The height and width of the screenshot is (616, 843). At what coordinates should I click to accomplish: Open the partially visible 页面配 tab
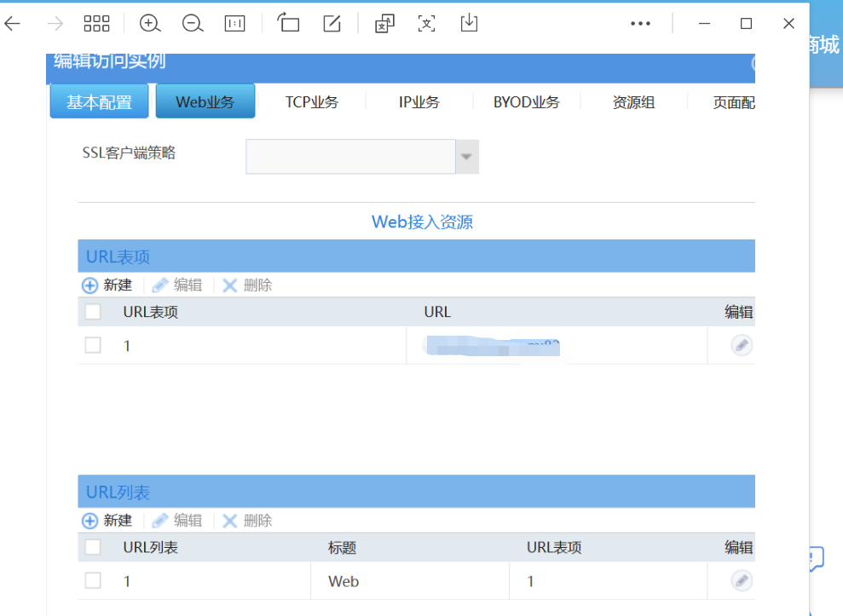733,102
